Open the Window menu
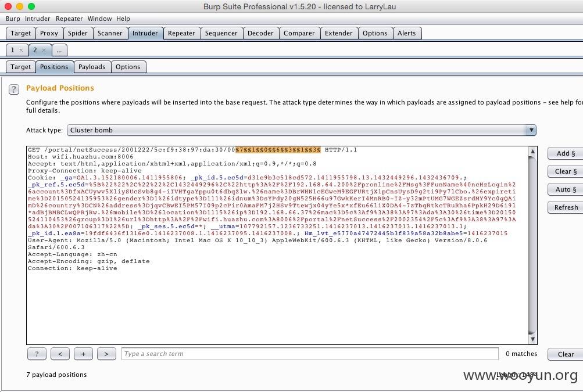Screen dimensions: 583x392 (x=99, y=19)
